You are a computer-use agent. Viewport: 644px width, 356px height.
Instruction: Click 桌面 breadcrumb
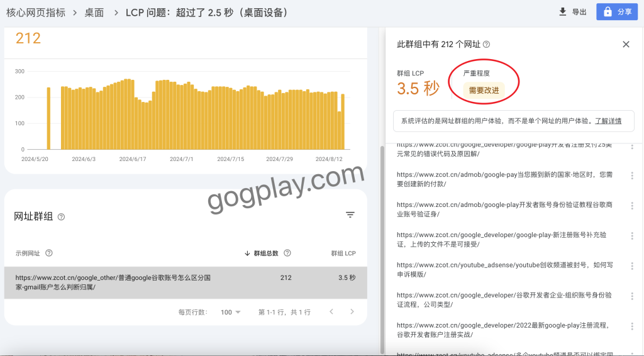pos(94,13)
